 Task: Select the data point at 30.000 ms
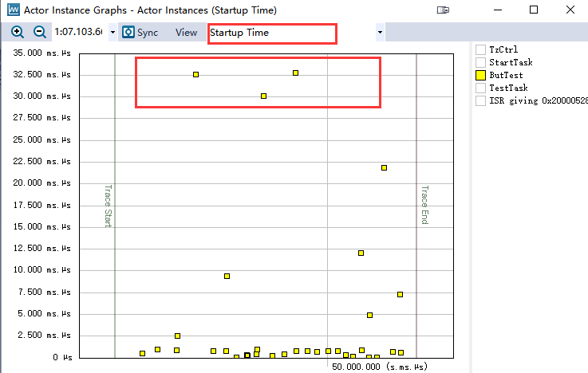click(x=263, y=96)
